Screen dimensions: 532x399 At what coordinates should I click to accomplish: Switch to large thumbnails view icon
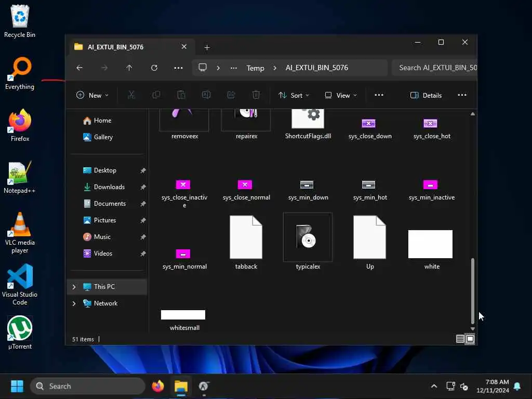click(x=470, y=339)
